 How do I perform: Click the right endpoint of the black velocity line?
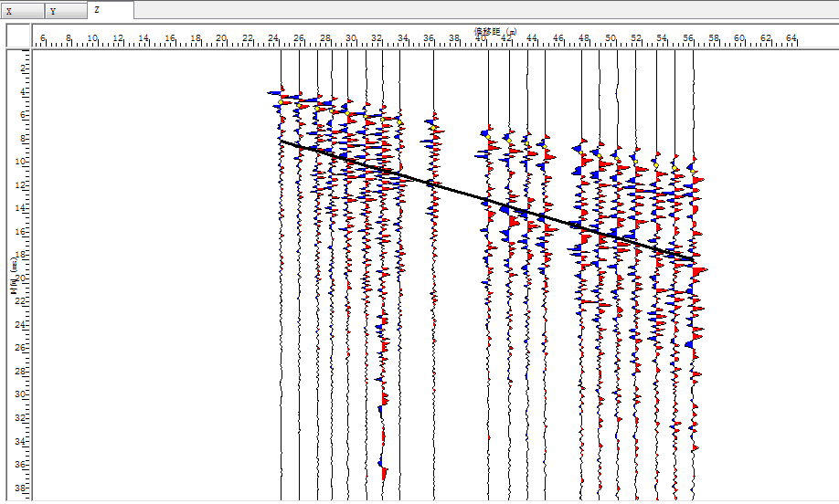tap(694, 263)
